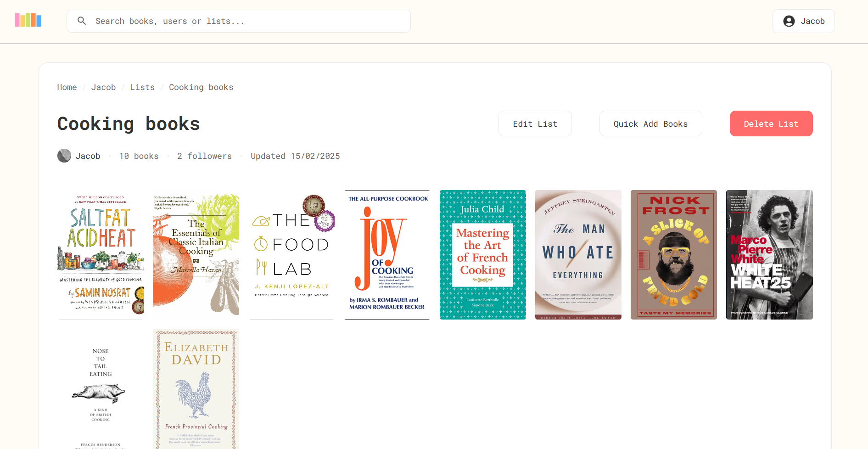The image size is (868, 449).
Task: Click the Cooking books page heading
Action: 129,124
